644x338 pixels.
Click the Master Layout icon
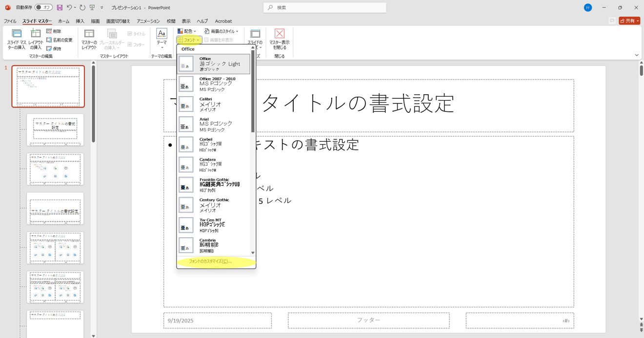coord(89,34)
